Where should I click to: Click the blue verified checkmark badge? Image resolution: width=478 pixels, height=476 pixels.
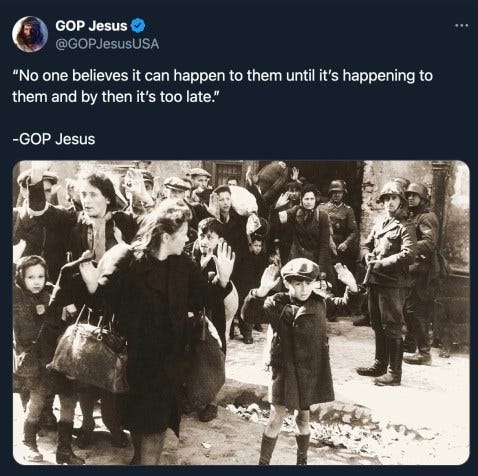[x=138, y=25]
